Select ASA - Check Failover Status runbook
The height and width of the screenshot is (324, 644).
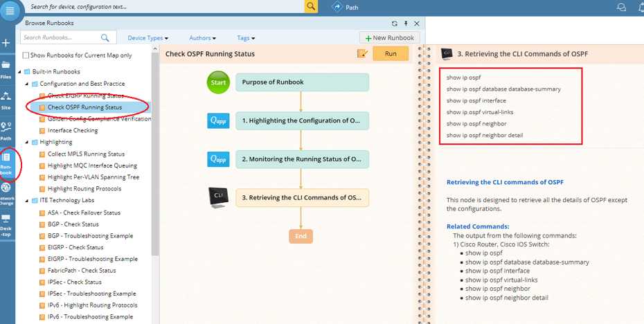tap(84, 213)
